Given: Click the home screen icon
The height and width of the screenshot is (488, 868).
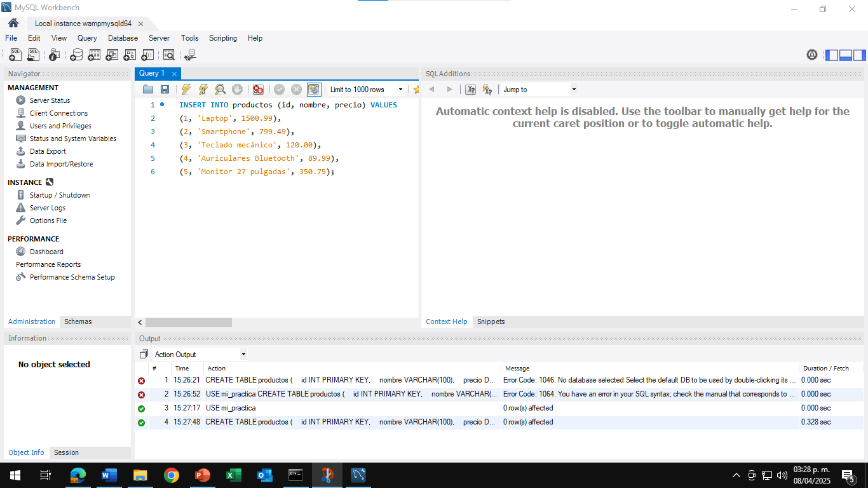Looking at the screenshot, I should pos(13,24).
